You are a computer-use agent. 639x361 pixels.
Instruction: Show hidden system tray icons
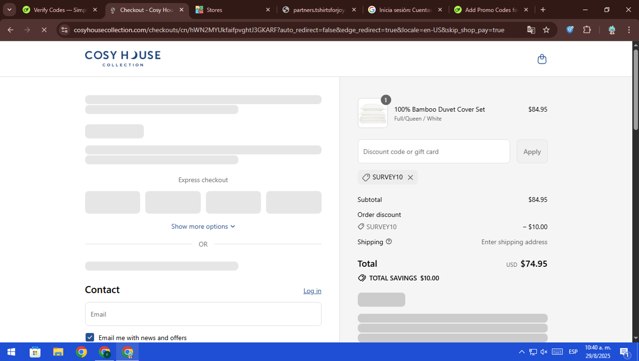tap(522, 352)
